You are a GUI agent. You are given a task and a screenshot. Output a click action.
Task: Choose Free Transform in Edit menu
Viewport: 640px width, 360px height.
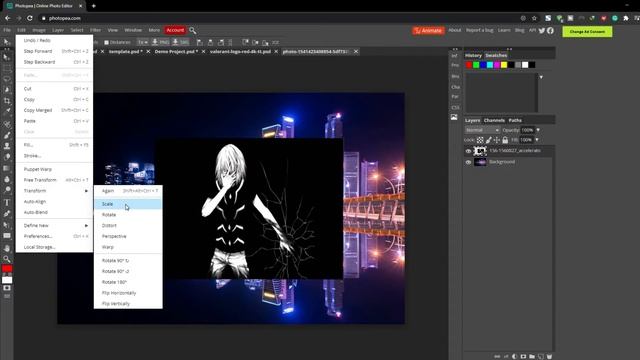click(54, 180)
